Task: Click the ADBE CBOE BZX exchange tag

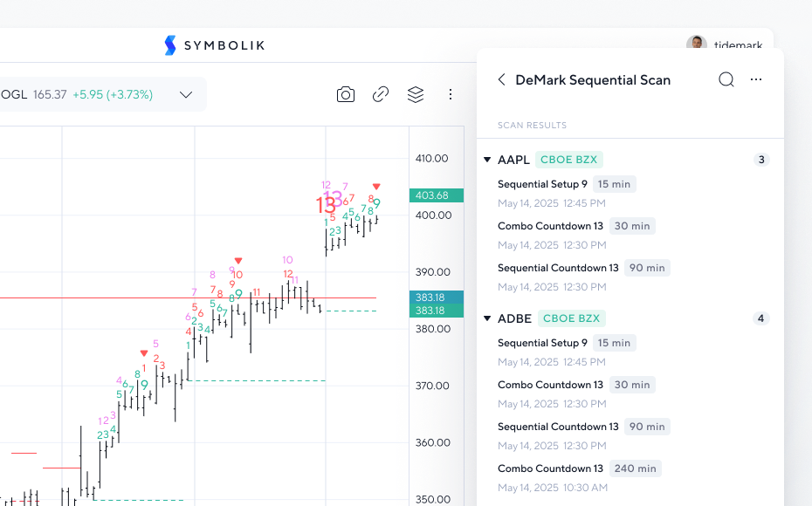Action: point(571,318)
